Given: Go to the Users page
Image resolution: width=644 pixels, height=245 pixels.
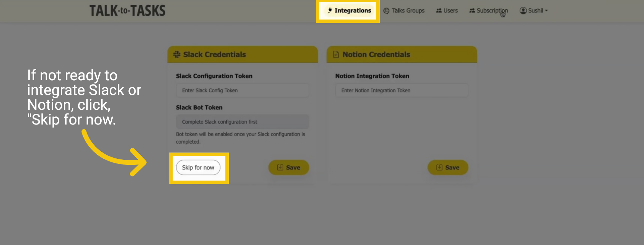Looking at the screenshot, I should pos(447,10).
